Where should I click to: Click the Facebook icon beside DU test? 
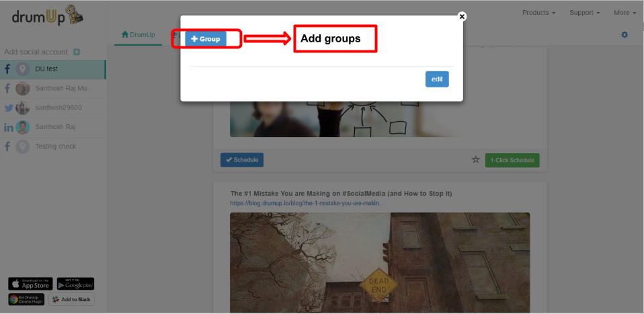click(x=7, y=69)
